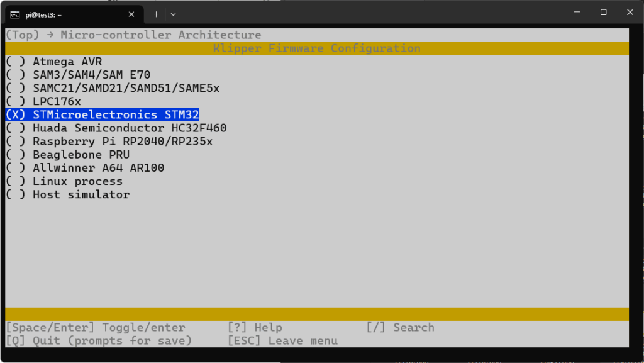Viewport: 644px width, 363px height.
Task: Click the (Top) breadcrumb in menu path
Action: coord(22,35)
